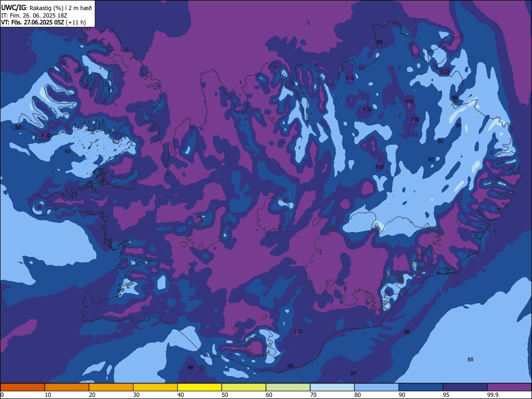This screenshot has width=532, height=399.
Task: Select the light blue 80–90 legend swatch
Action: click(x=377, y=387)
